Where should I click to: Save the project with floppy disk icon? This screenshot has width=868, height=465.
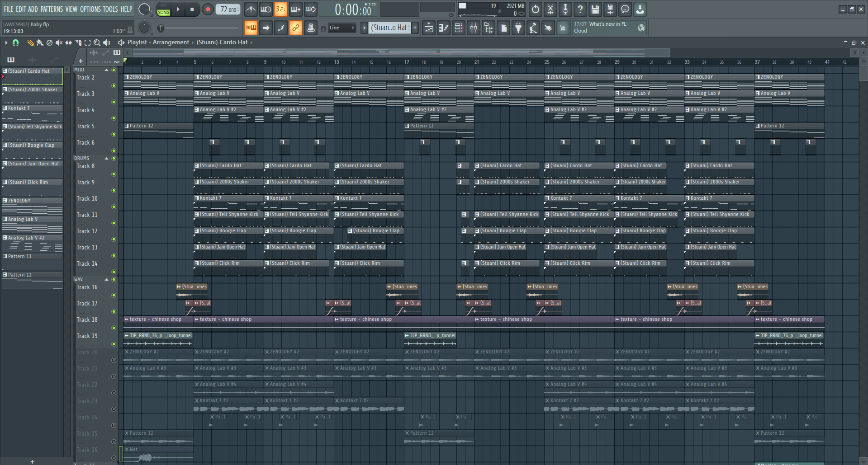tap(595, 9)
